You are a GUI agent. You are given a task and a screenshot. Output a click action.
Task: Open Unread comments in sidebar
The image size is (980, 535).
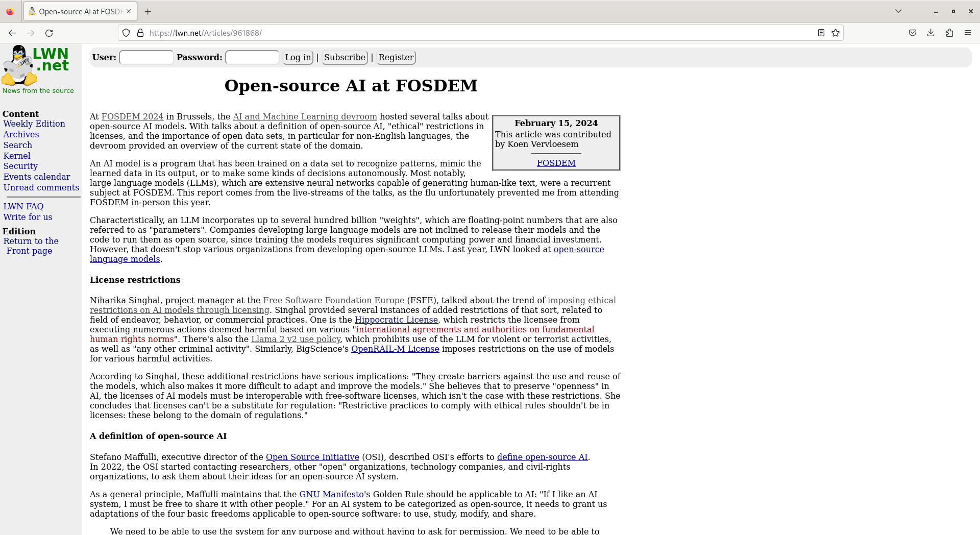[x=41, y=187]
